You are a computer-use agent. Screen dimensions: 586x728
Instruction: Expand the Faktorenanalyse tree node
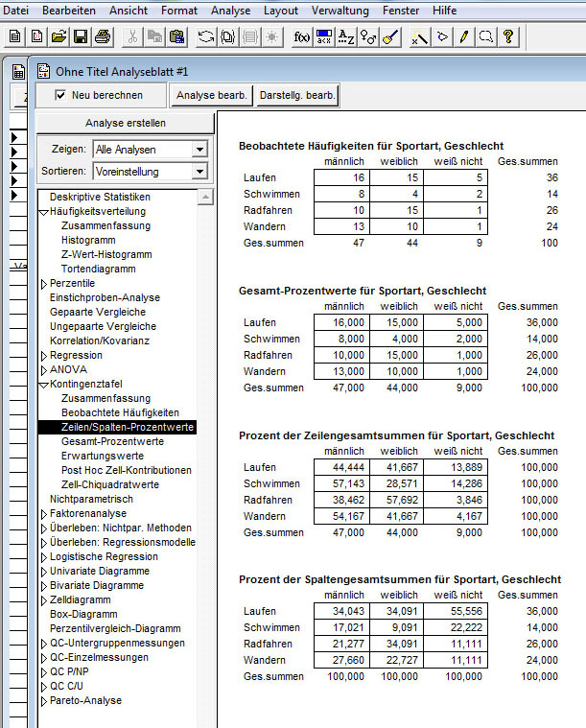[x=44, y=514]
